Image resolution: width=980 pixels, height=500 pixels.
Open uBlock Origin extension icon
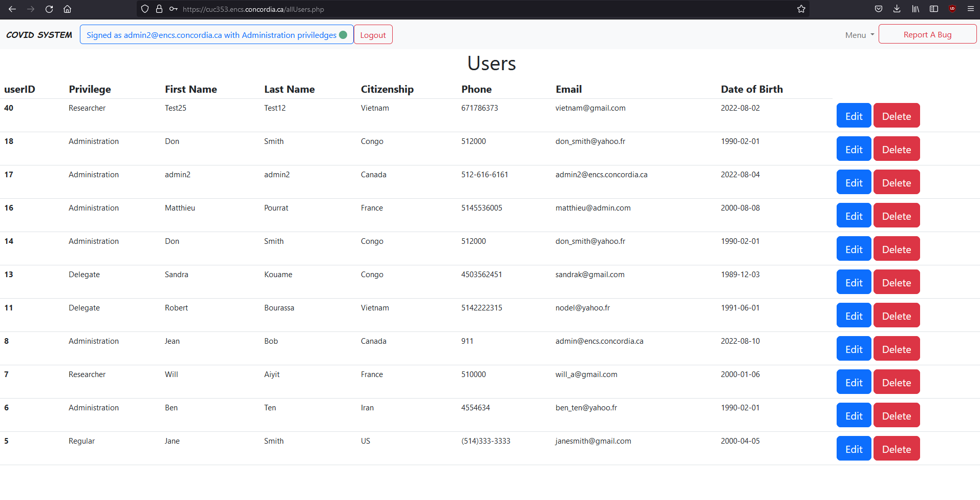point(952,9)
